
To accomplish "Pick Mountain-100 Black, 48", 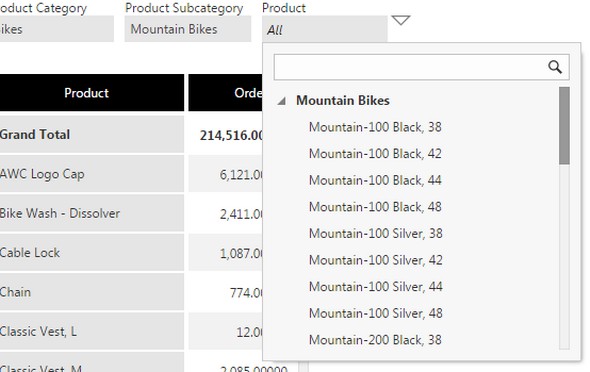I will [375, 207].
